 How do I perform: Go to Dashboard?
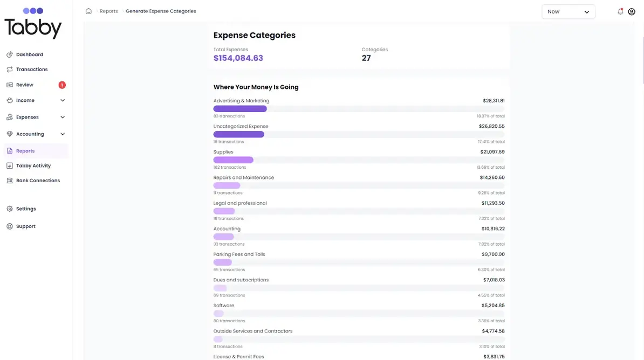(x=30, y=54)
